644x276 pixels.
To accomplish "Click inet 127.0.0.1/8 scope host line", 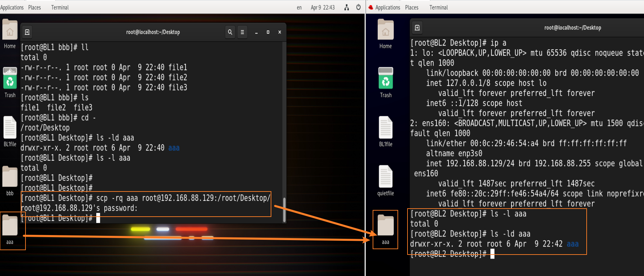I will point(486,83).
